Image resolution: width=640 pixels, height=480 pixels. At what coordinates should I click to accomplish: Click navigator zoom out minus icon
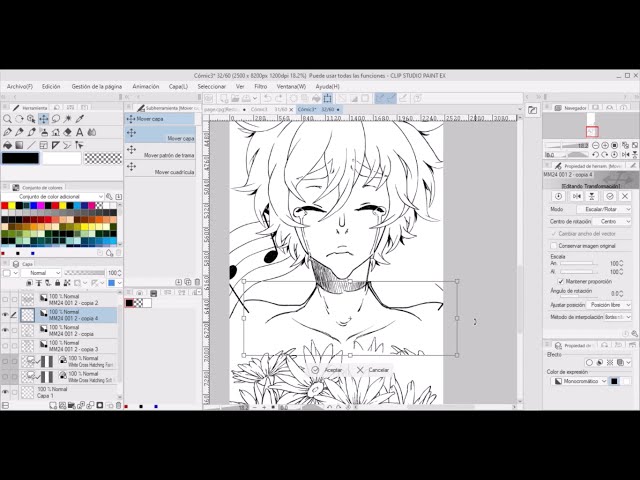click(x=596, y=145)
